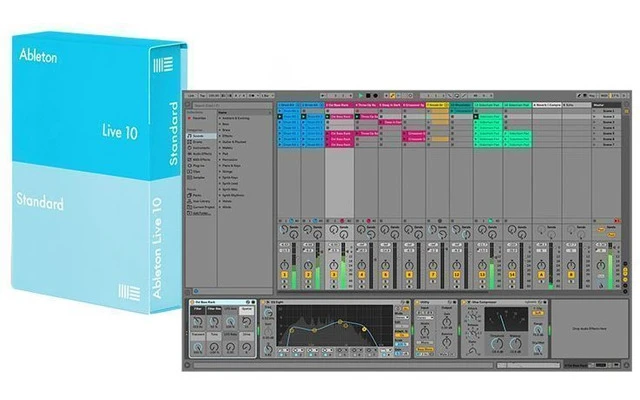Toggle the Key map mode button
The height and width of the screenshot is (400, 640).
click(x=592, y=96)
